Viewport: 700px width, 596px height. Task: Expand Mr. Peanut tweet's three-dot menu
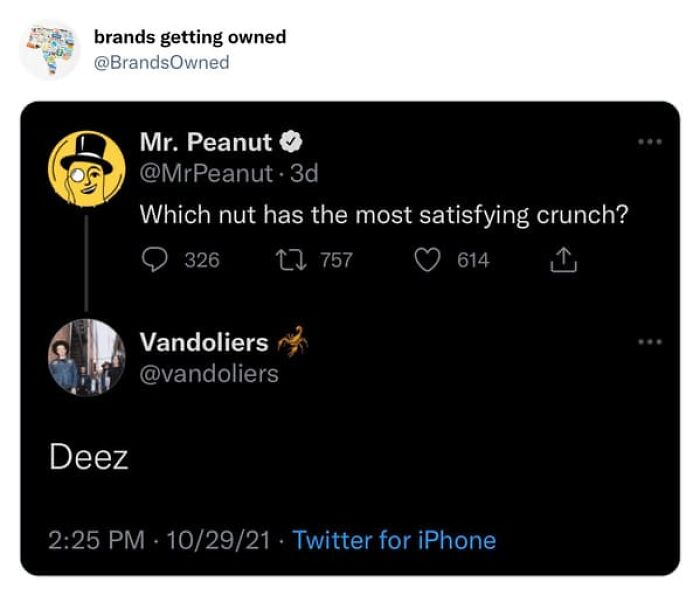point(651,143)
